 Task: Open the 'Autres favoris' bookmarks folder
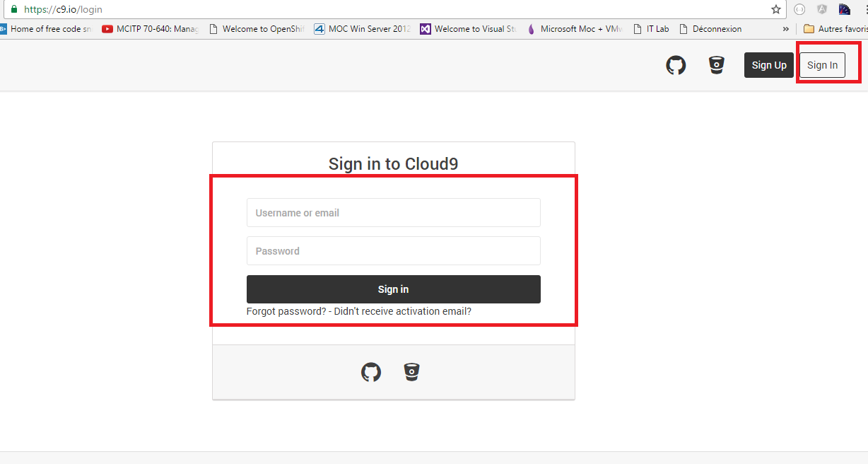click(835, 29)
